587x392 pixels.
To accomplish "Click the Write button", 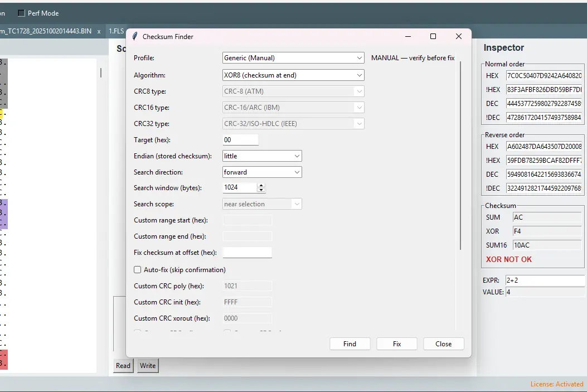I will [x=148, y=366].
